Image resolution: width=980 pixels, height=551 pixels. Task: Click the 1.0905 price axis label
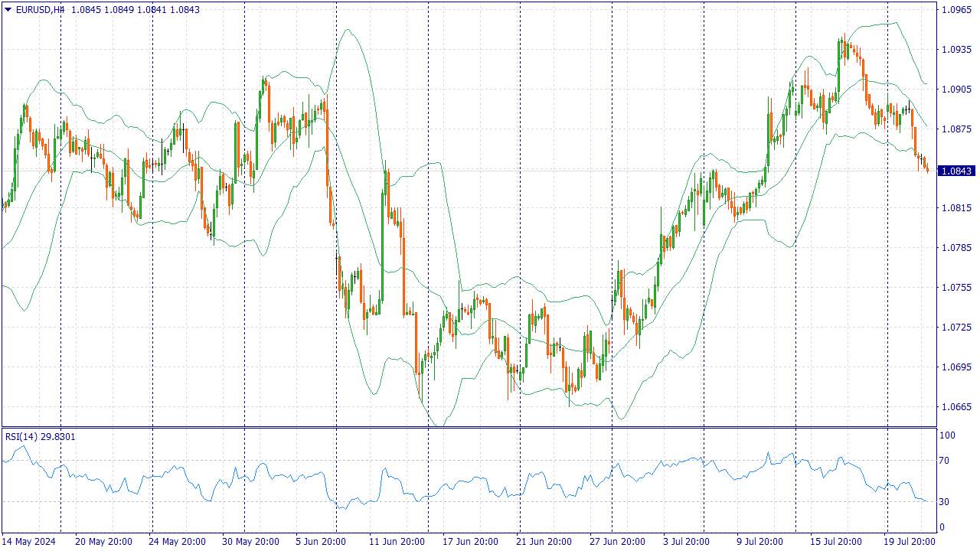coord(957,90)
